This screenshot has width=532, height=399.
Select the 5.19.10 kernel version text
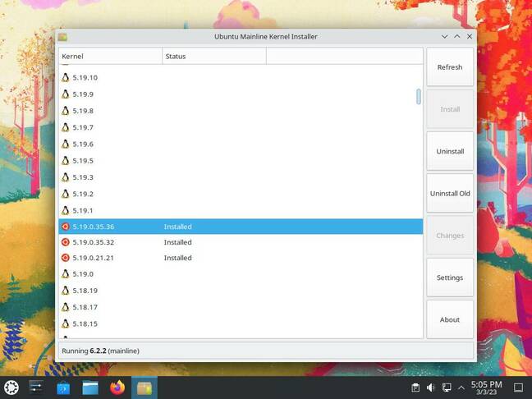pyautogui.click(x=85, y=78)
